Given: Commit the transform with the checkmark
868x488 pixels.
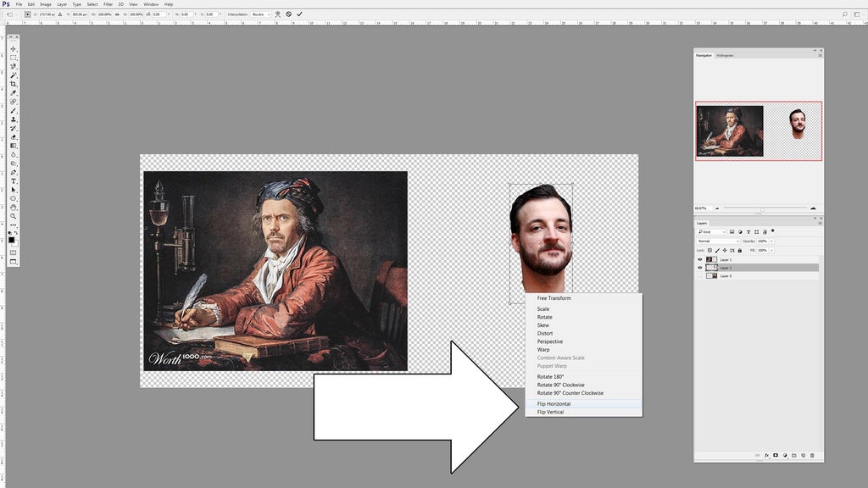Looking at the screenshot, I should [x=299, y=14].
